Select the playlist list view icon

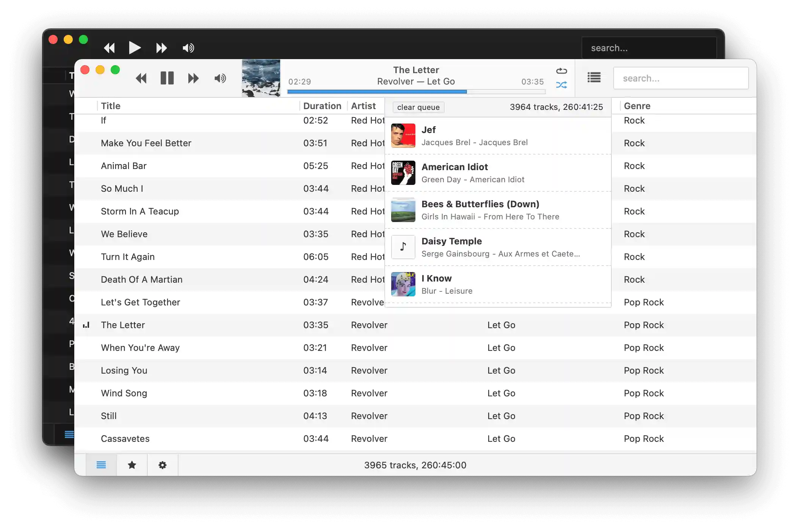(101, 465)
